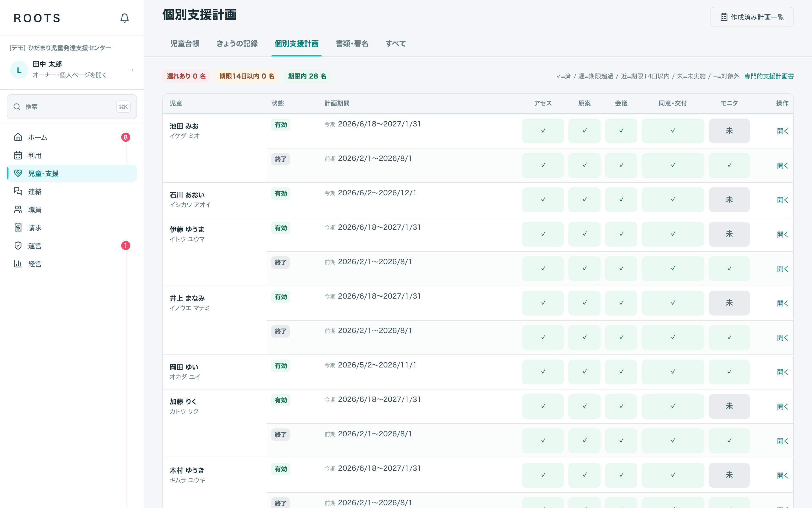Click 有効 status badge for 加藤 りく
This screenshot has height=508, width=812.
click(281, 400)
